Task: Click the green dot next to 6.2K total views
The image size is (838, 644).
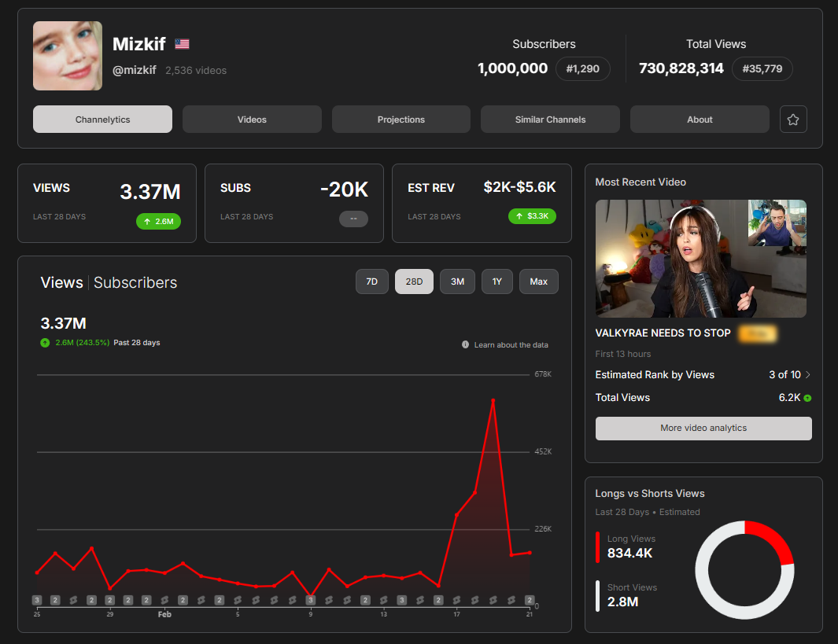Action: click(807, 398)
